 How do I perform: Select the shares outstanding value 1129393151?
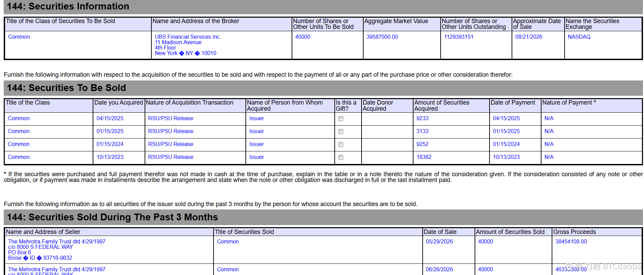pyautogui.click(x=459, y=37)
